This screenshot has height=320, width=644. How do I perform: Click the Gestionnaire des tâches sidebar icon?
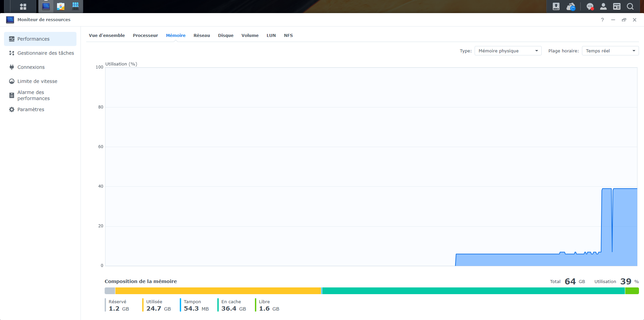(x=12, y=53)
